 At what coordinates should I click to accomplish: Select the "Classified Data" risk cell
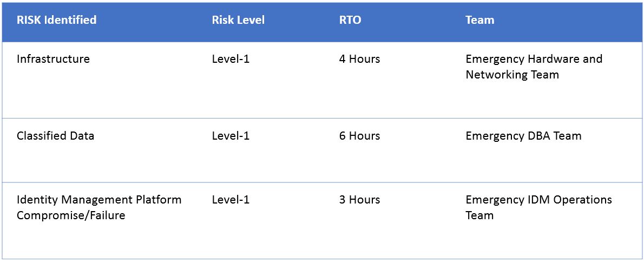[55, 136]
